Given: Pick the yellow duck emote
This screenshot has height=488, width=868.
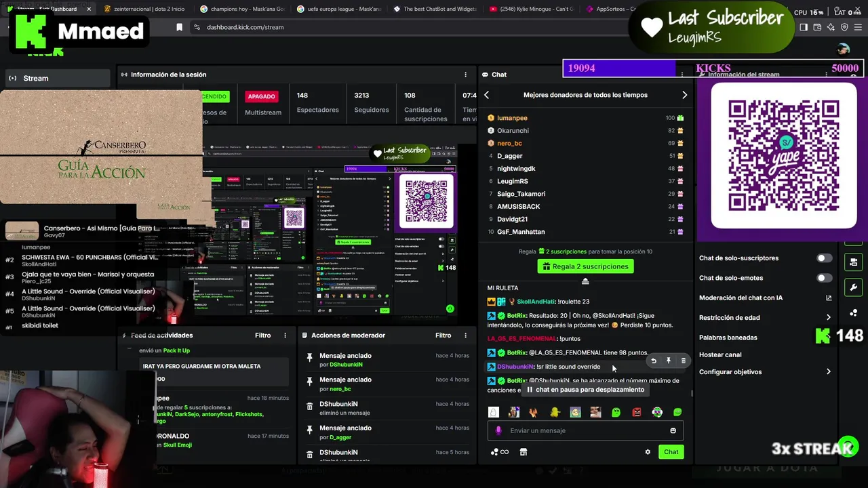Looking at the screenshot, I should pyautogui.click(x=555, y=412).
